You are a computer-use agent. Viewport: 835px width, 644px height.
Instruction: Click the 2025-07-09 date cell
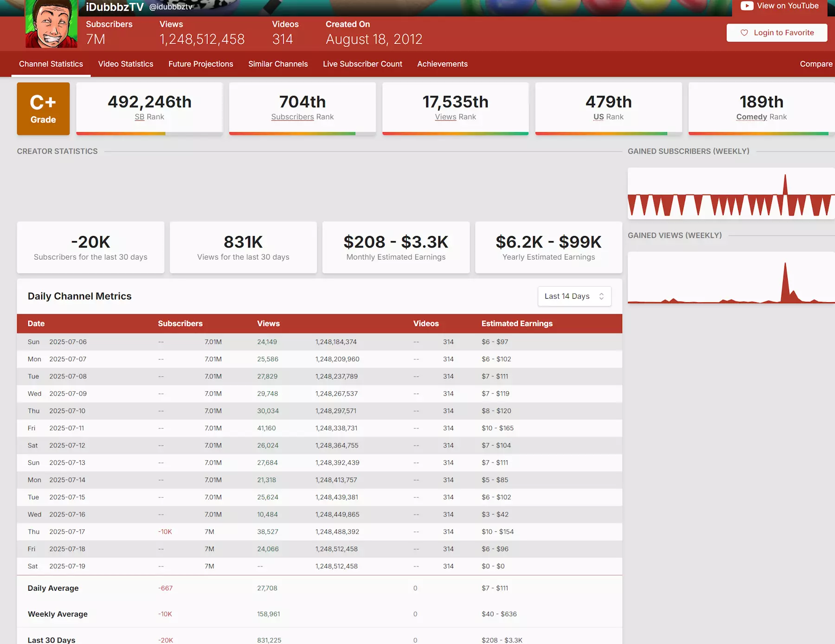point(68,394)
